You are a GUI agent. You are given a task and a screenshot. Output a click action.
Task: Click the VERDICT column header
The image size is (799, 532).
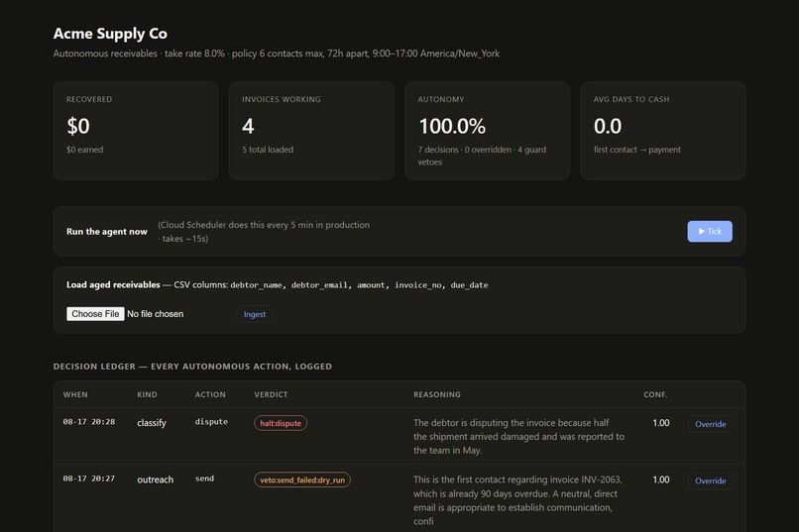[x=271, y=394]
